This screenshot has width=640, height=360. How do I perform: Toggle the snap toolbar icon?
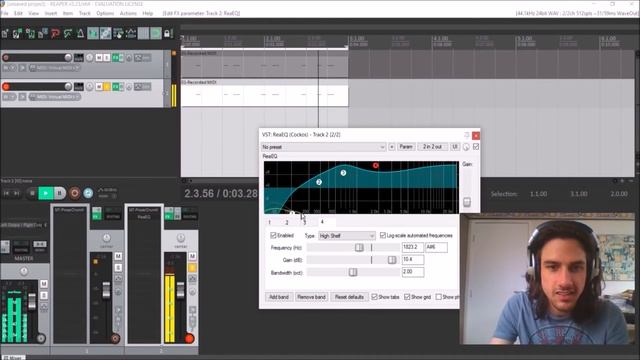pos(156,33)
